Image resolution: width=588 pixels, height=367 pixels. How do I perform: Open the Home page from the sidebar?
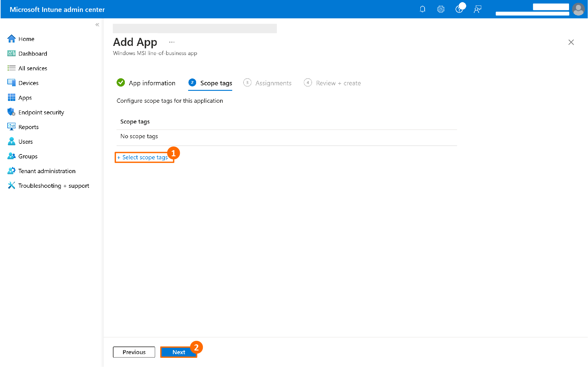tap(26, 39)
